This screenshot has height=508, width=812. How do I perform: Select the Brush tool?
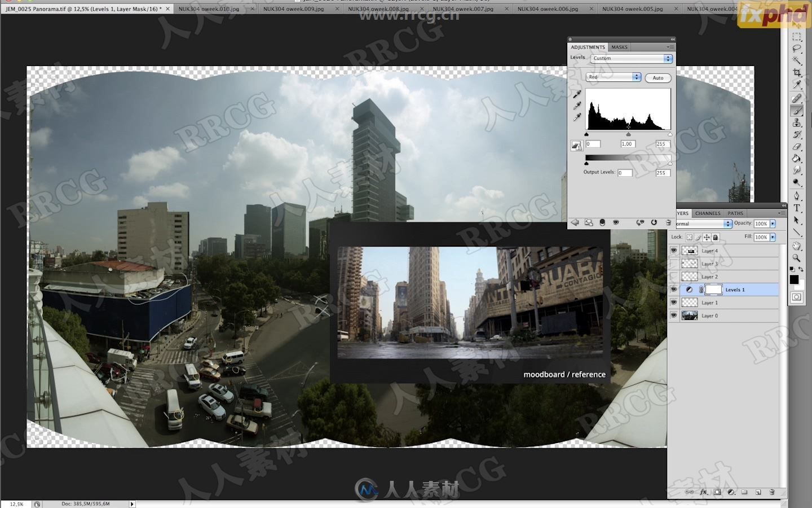point(797,111)
